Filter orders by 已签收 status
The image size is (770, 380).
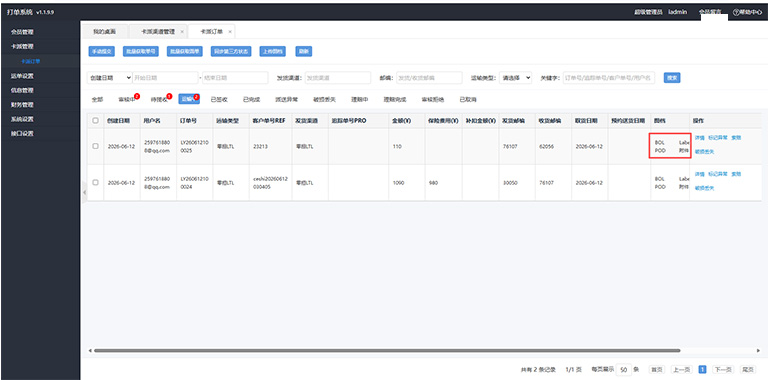click(x=219, y=99)
